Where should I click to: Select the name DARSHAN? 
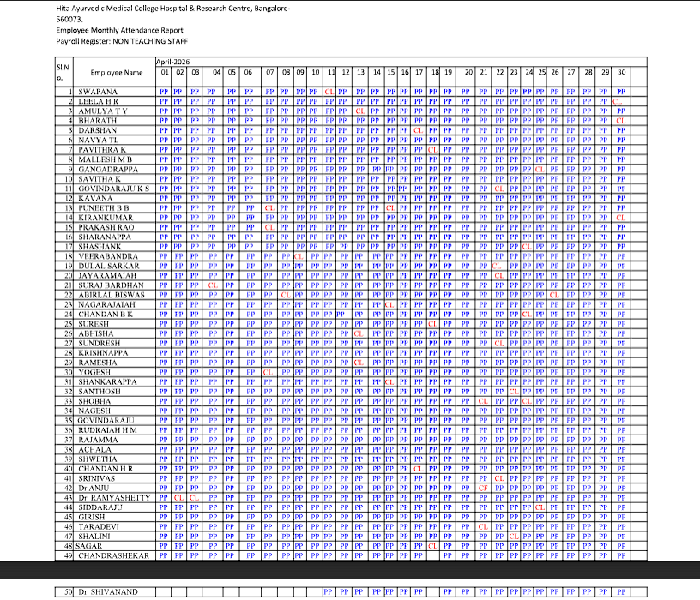point(97,130)
